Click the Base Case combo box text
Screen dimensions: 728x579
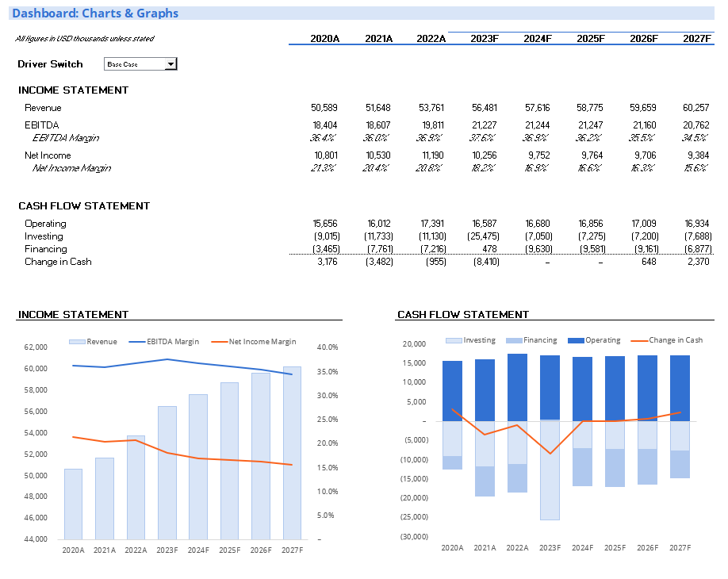click(x=133, y=64)
